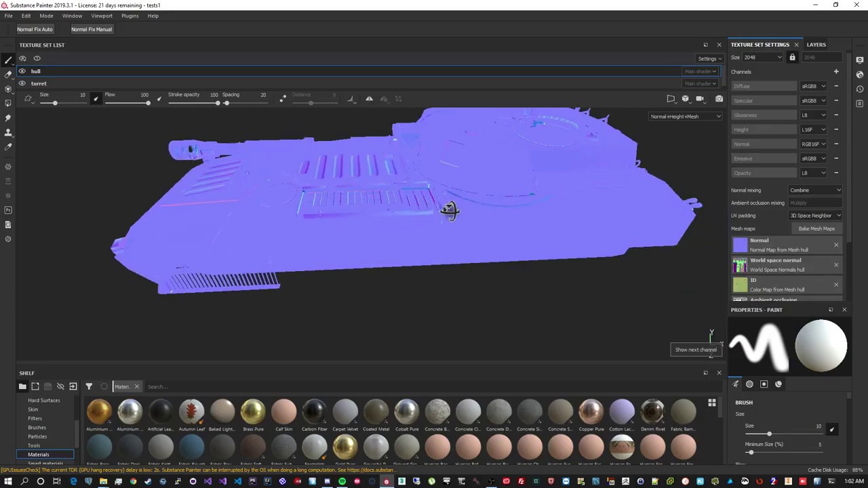Open History icon on right sidebar
868x488 pixels.
click(x=860, y=89)
